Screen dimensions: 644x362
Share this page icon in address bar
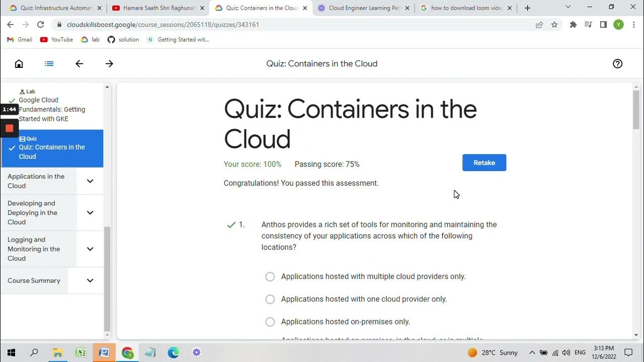tap(539, 25)
